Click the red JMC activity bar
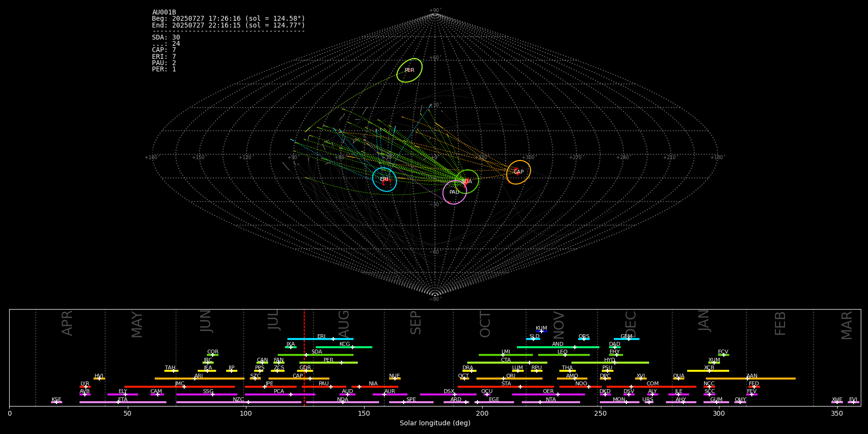The height and width of the screenshot is (434, 868). pyautogui.click(x=180, y=386)
